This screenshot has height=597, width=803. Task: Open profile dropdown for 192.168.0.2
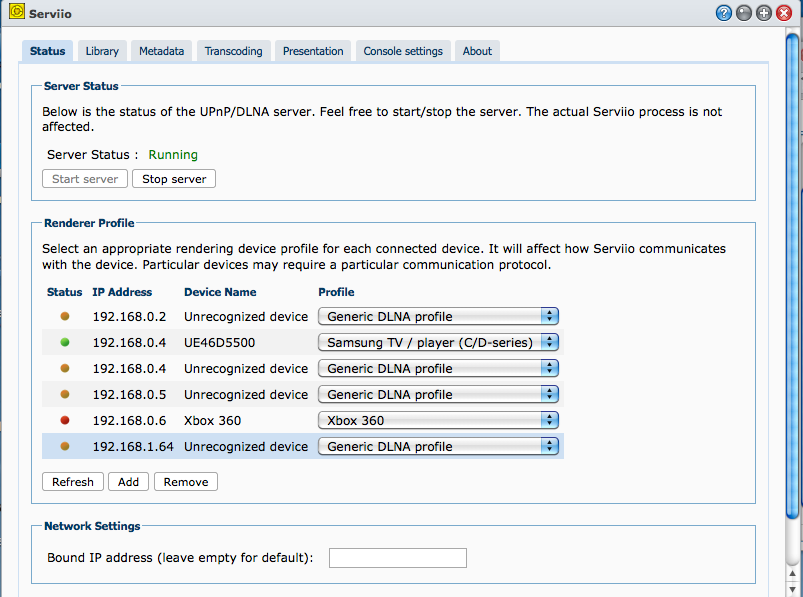[x=438, y=316]
